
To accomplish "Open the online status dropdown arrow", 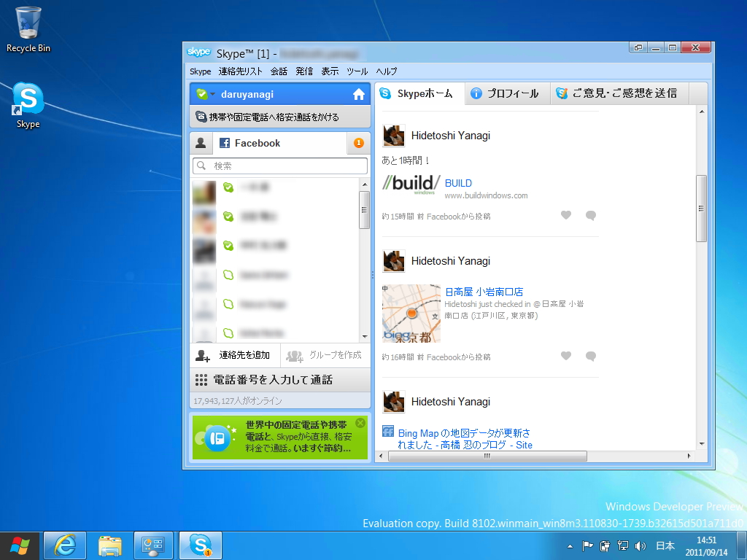I will [x=212, y=95].
